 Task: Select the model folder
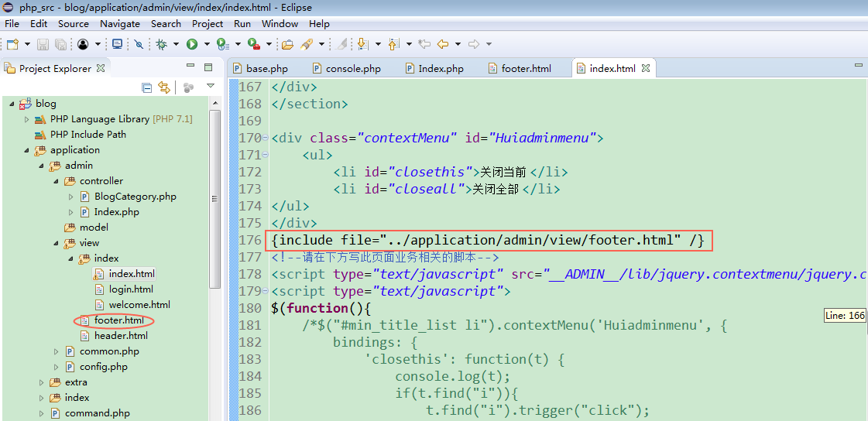[94, 228]
